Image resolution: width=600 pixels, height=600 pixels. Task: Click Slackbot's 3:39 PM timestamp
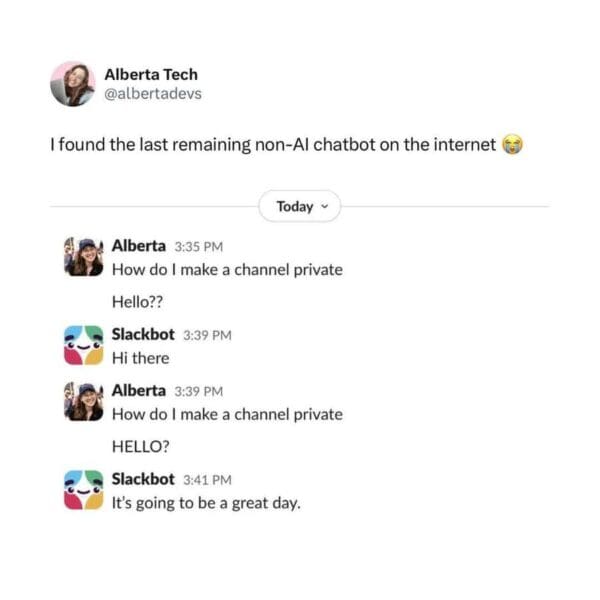(207, 335)
